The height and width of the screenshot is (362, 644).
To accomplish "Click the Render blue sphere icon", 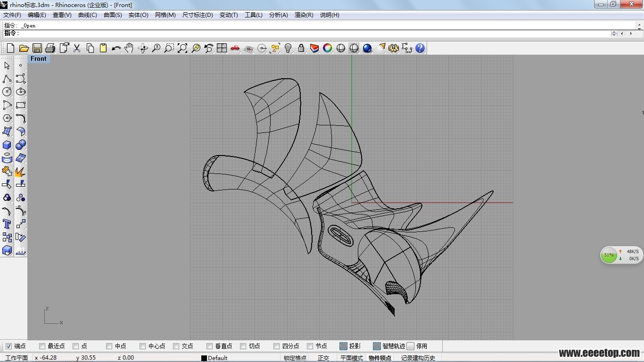I will pos(367,48).
